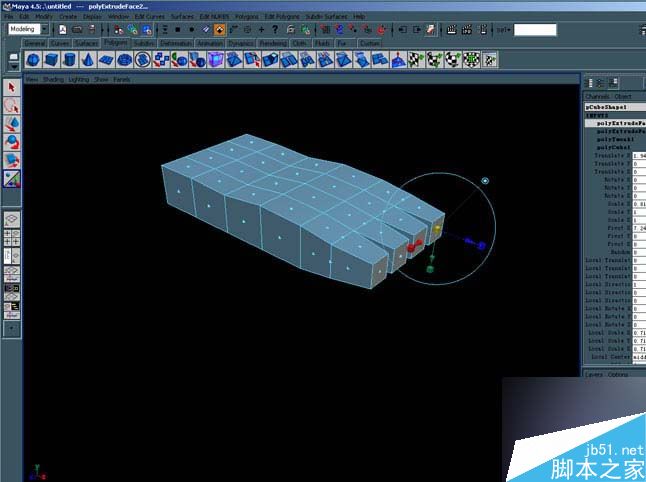
Task: Click the selection name input field
Action: pos(535,30)
